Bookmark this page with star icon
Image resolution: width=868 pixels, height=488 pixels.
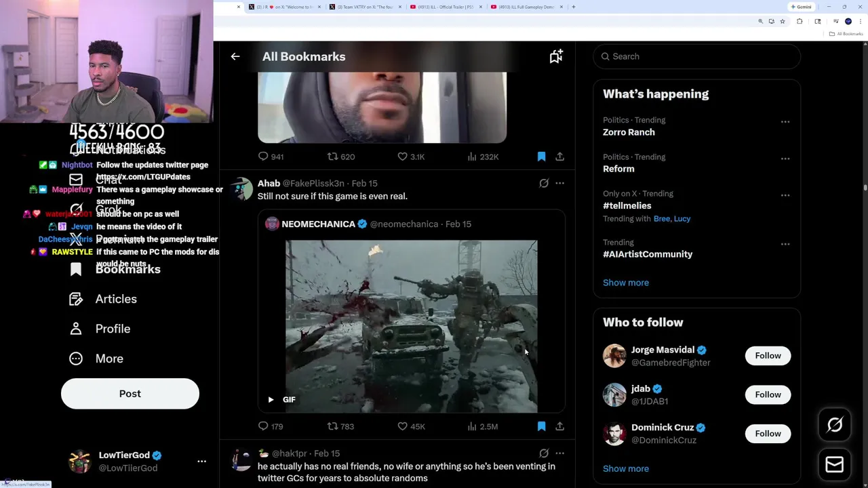click(x=782, y=22)
